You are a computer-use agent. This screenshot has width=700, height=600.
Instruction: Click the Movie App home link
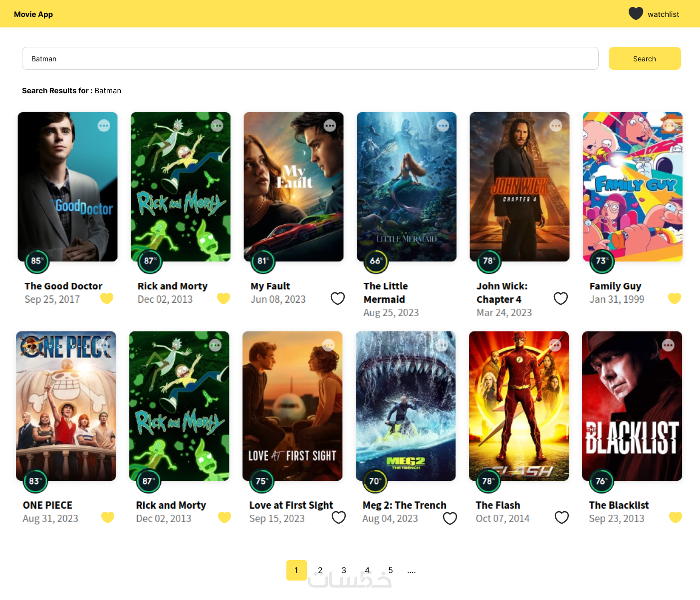point(33,14)
